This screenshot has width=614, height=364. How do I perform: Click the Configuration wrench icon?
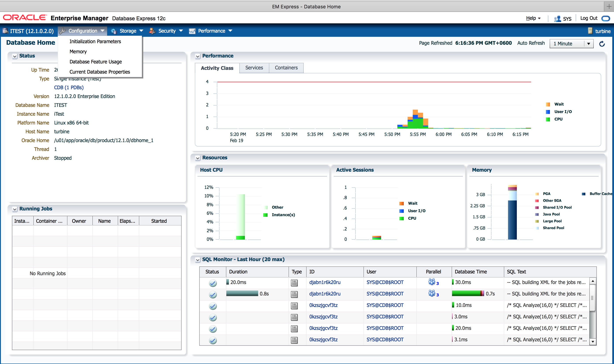(x=63, y=31)
